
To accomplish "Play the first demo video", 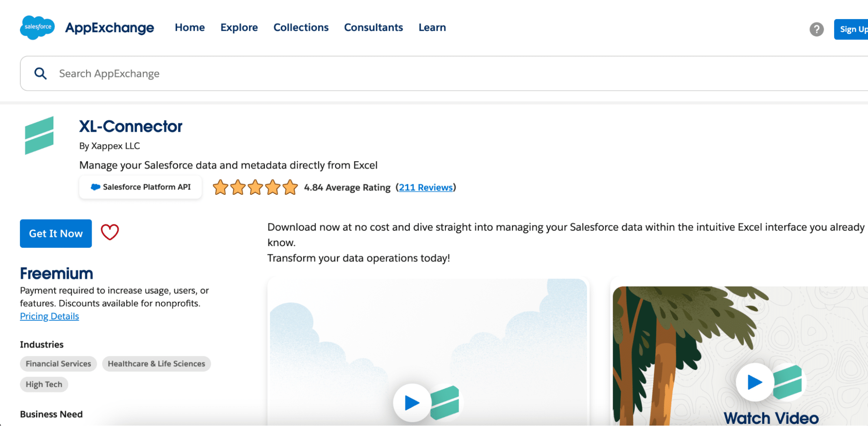I will [x=412, y=403].
